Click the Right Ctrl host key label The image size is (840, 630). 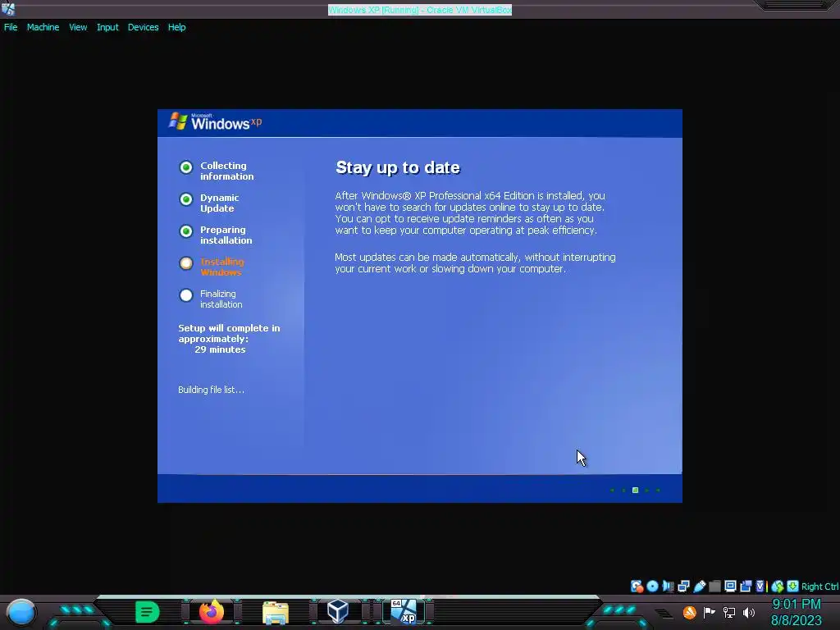click(819, 587)
